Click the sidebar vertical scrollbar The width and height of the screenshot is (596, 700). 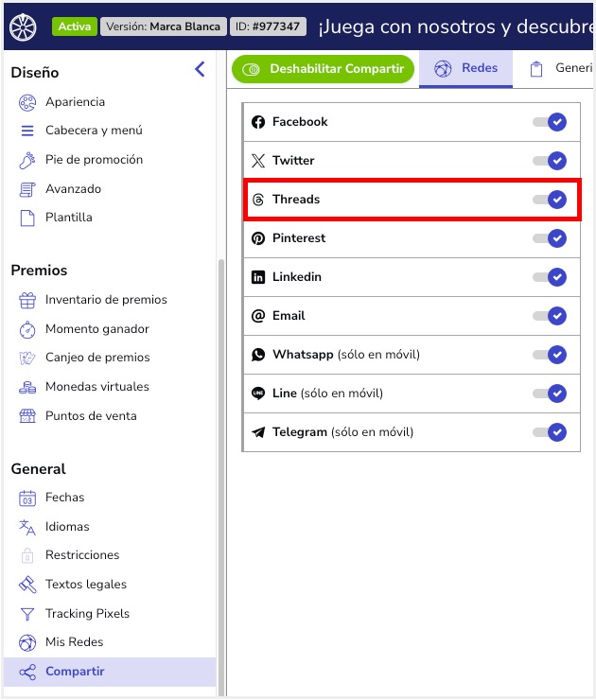pyautogui.click(x=220, y=478)
